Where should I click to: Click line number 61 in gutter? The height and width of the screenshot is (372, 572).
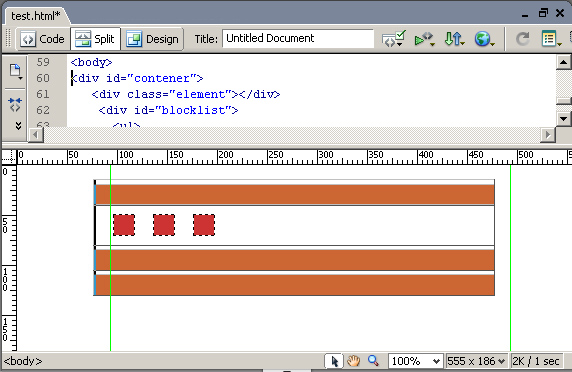(43, 94)
